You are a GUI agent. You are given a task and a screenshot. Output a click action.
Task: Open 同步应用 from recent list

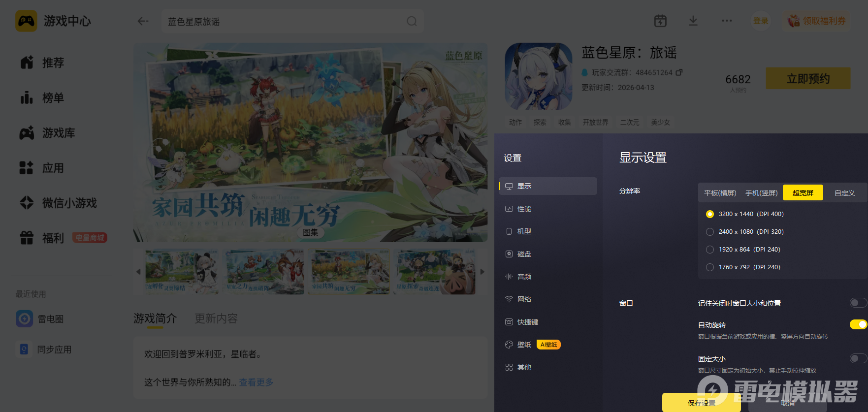point(44,349)
